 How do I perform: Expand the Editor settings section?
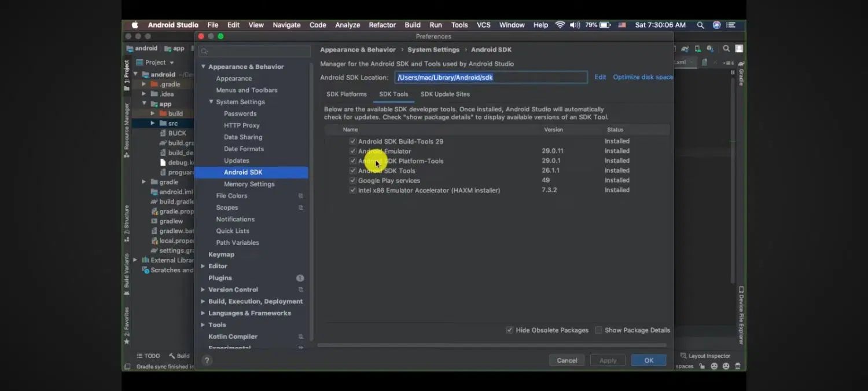[203, 266]
